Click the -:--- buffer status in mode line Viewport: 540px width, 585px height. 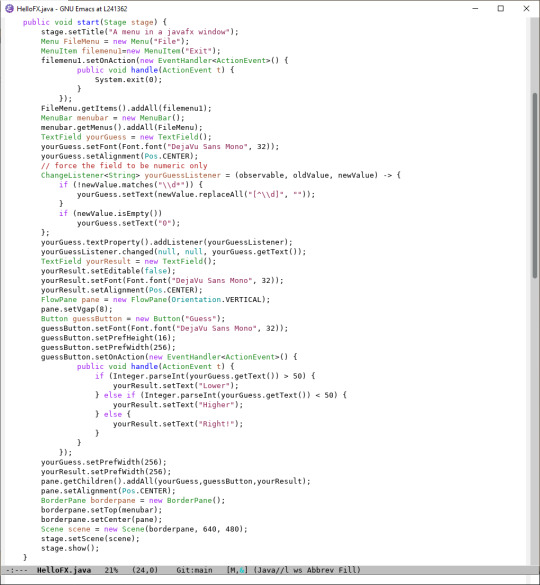tap(17, 570)
